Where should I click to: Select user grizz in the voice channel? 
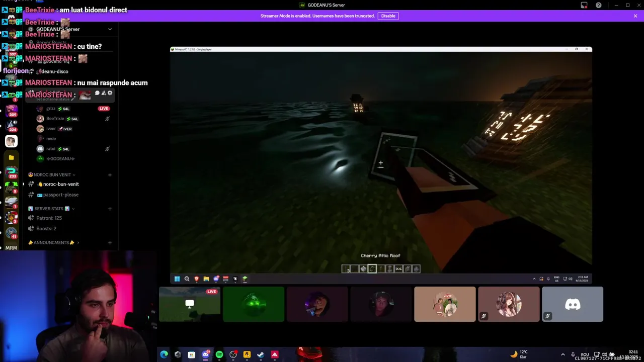(51, 109)
